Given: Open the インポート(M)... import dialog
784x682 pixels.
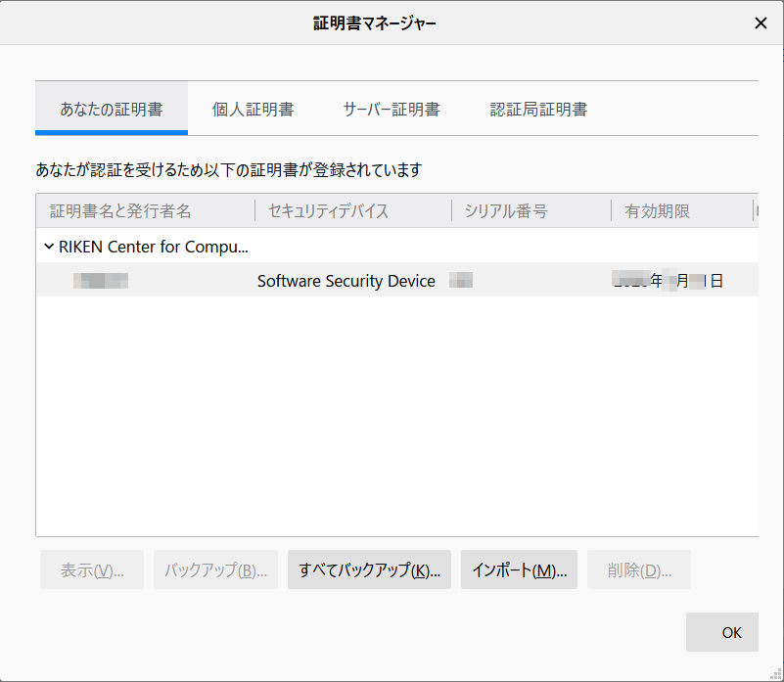Looking at the screenshot, I should pos(519,570).
